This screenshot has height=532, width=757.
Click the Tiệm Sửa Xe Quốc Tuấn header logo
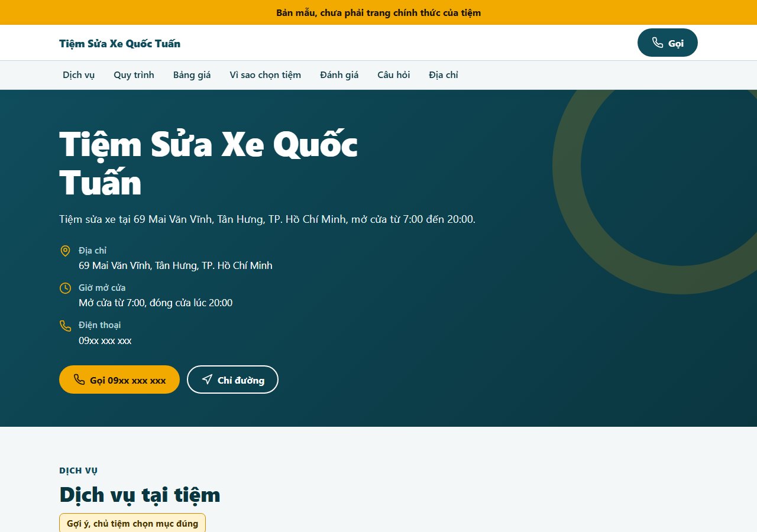[x=120, y=43]
